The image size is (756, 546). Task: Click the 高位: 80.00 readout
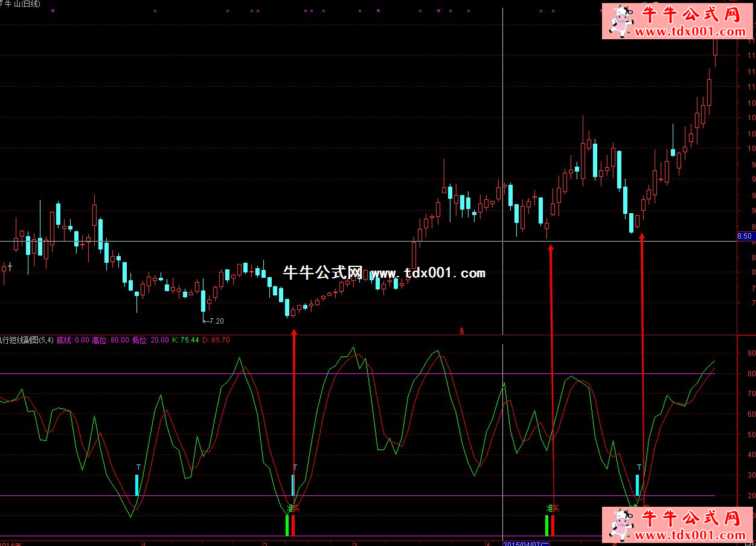[111, 340]
